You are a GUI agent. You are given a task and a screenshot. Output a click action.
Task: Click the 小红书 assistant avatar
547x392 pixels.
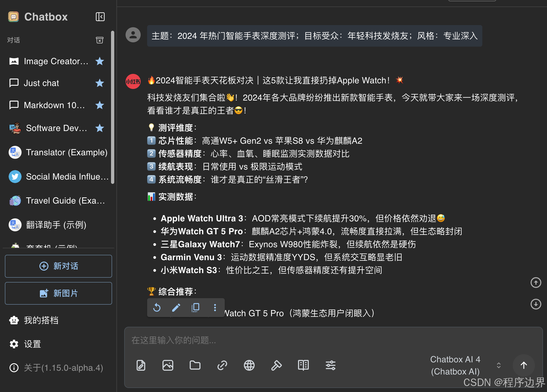tap(133, 81)
